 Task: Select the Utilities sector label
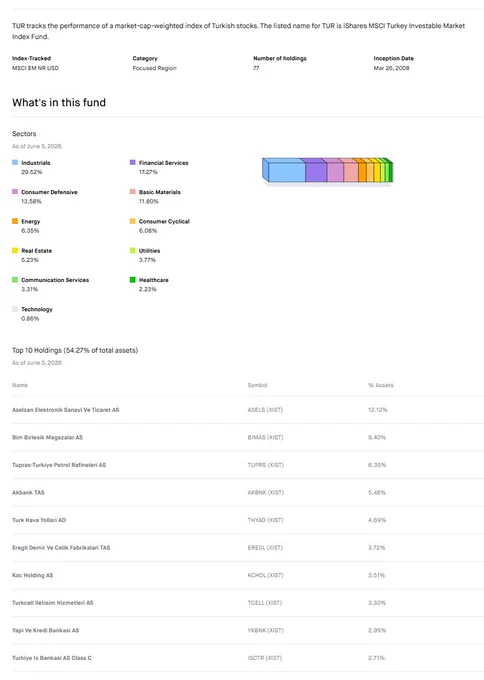[149, 251]
